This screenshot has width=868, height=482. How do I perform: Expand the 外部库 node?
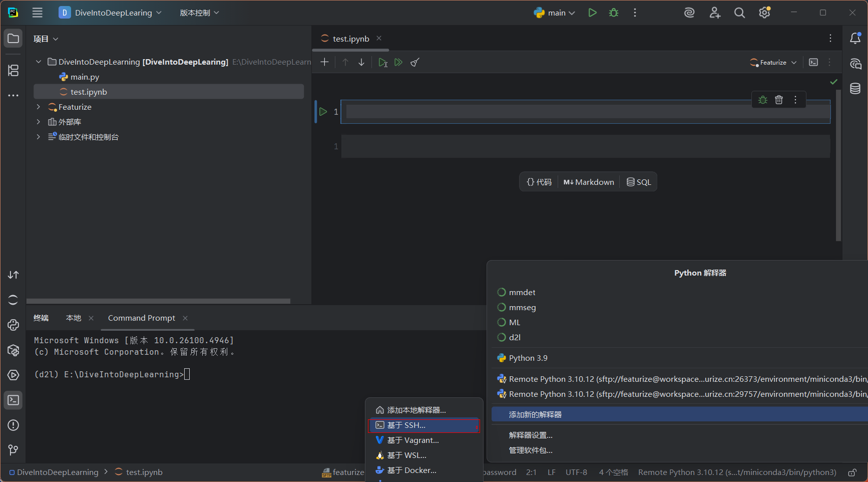pos(39,122)
